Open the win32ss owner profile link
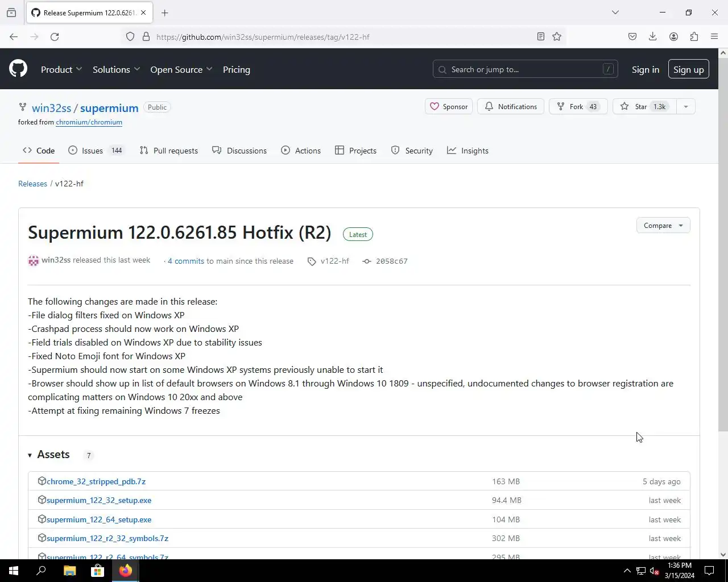The image size is (728, 582). [51, 108]
